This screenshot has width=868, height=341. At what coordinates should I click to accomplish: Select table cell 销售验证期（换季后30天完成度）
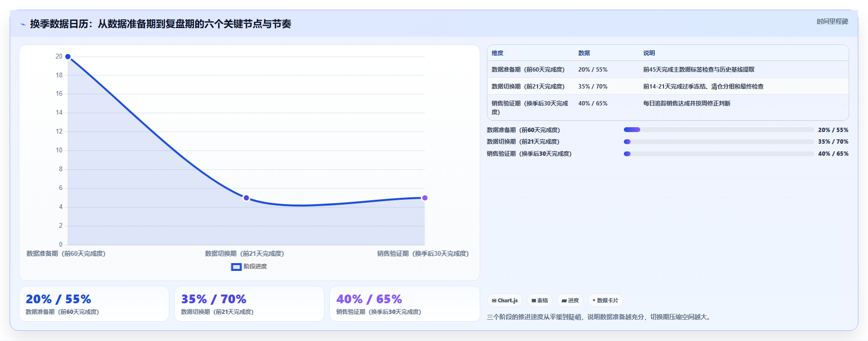530,107
